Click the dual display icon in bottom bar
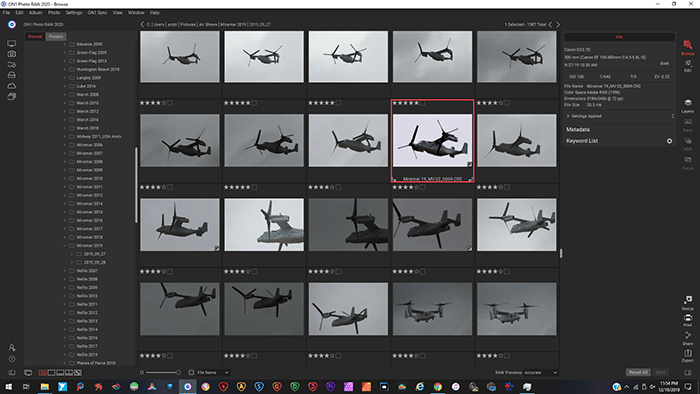The image size is (700, 394). tap(28, 373)
